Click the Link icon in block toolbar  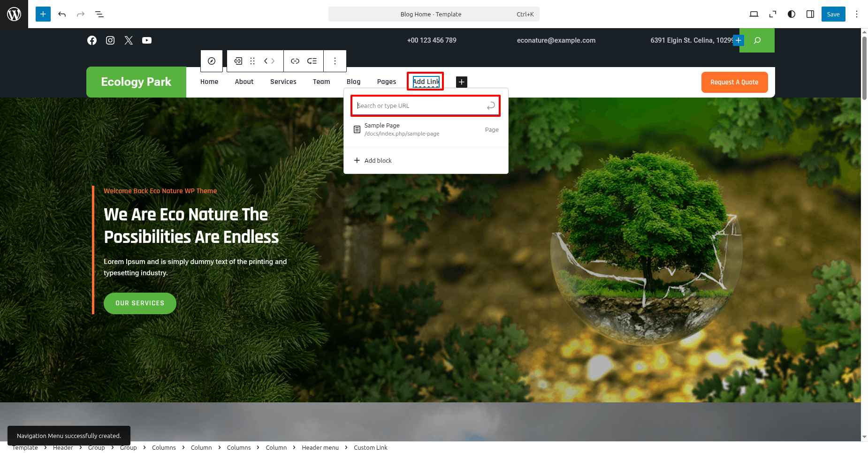click(x=295, y=61)
